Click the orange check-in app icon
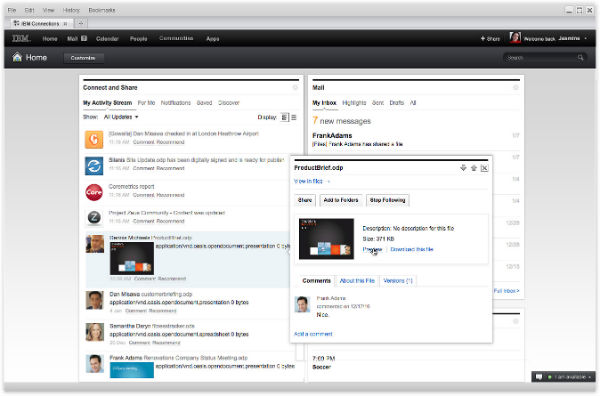The height and width of the screenshot is (396, 600). pos(94,139)
